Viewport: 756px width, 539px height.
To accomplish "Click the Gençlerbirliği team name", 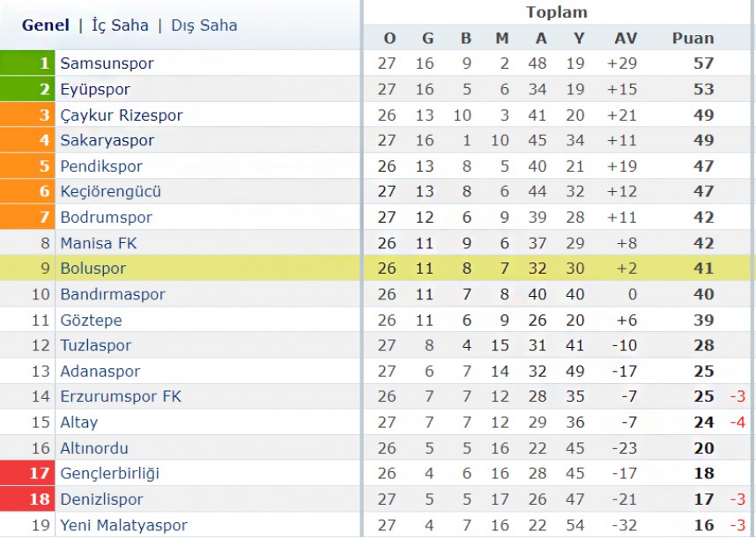I will point(109,474).
